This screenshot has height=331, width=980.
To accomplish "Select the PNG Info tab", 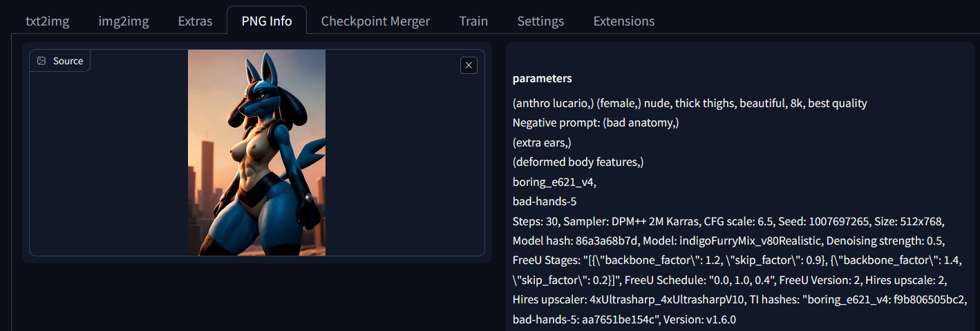I will click(267, 21).
